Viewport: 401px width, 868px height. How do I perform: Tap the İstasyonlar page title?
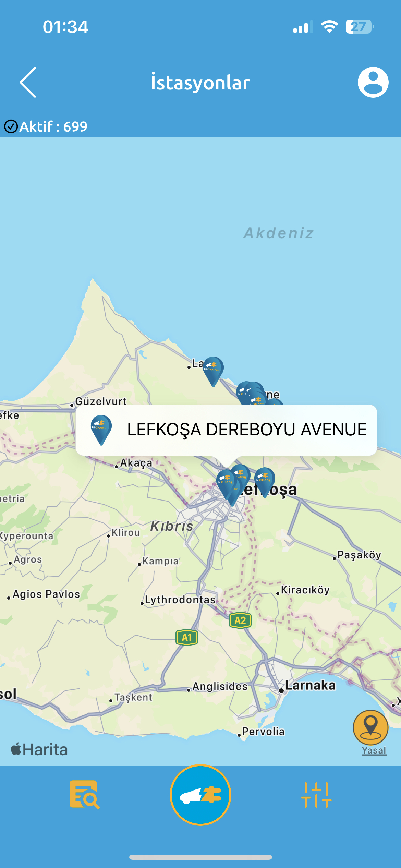200,83
